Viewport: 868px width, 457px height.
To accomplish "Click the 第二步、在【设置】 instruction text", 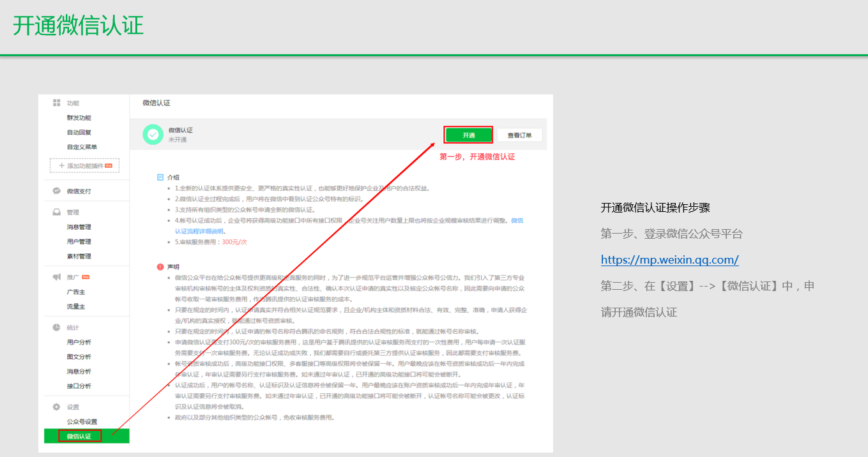I will [708, 299].
